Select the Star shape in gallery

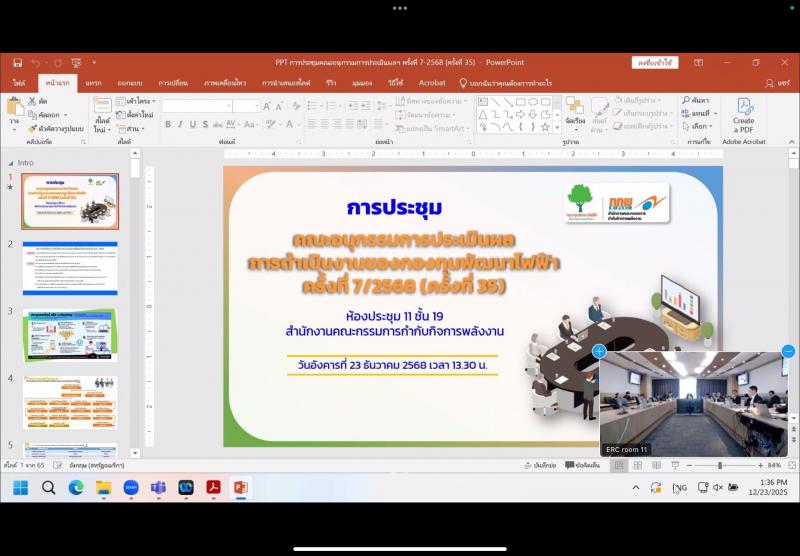coord(545,127)
